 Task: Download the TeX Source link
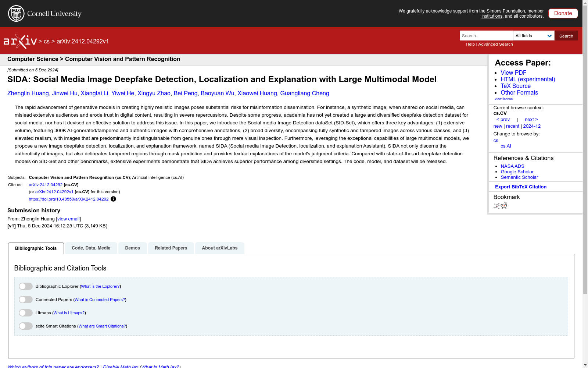(516, 86)
